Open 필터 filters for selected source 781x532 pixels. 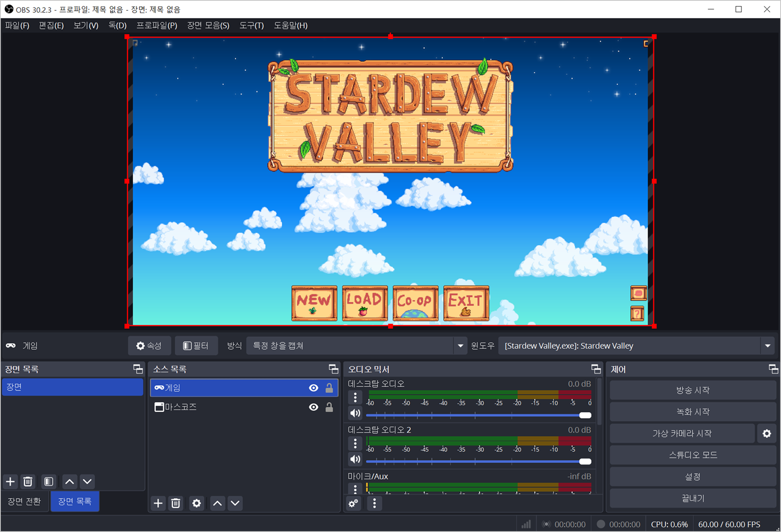pyautogui.click(x=196, y=346)
